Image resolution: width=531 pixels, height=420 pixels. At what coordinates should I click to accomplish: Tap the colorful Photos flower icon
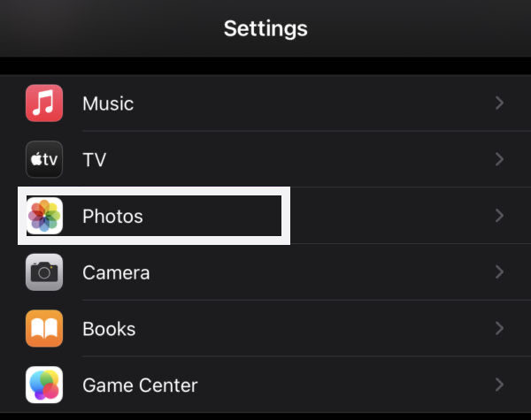pyautogui.click(x=44, y=216)
